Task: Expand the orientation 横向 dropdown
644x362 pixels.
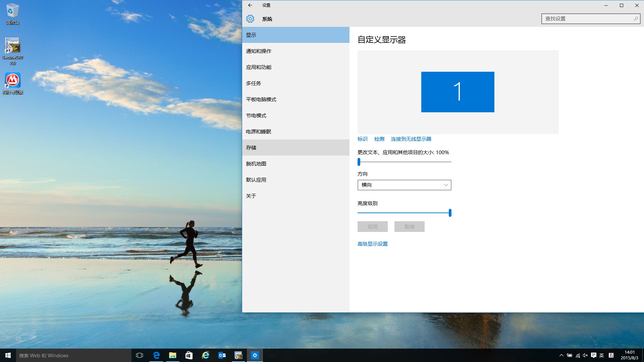Action: [404, 185]
